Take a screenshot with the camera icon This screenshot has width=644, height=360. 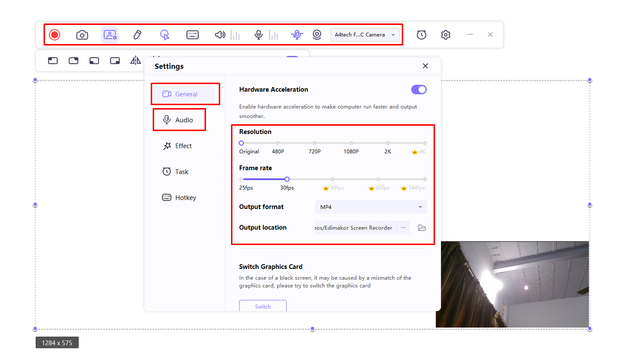click(x=82, y=35)
